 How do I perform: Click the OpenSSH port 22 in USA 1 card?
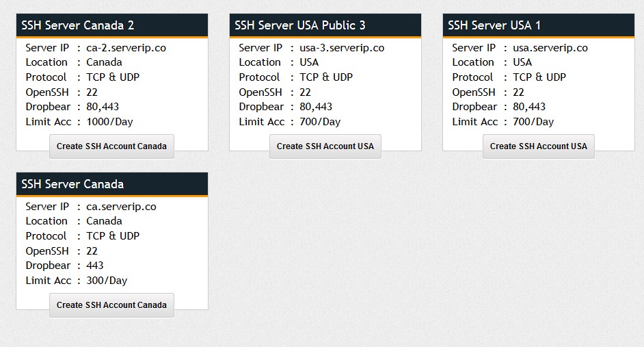click(x=519, y=92)
